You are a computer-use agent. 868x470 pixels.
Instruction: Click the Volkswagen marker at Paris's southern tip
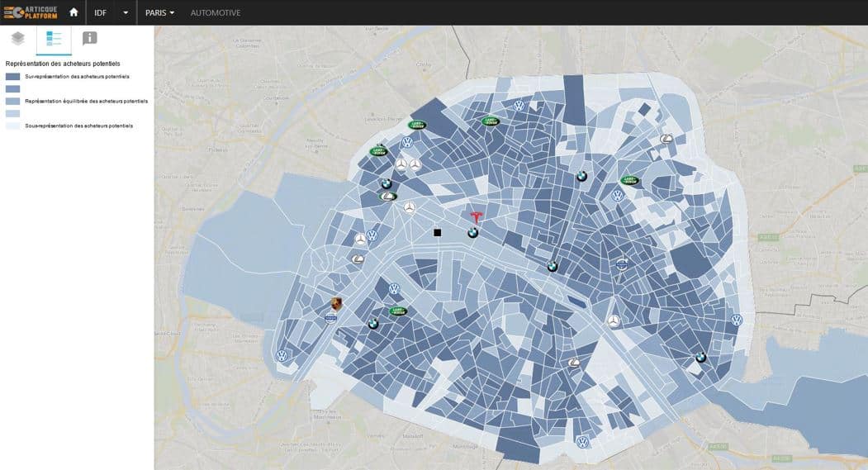[x=581, y=442]
